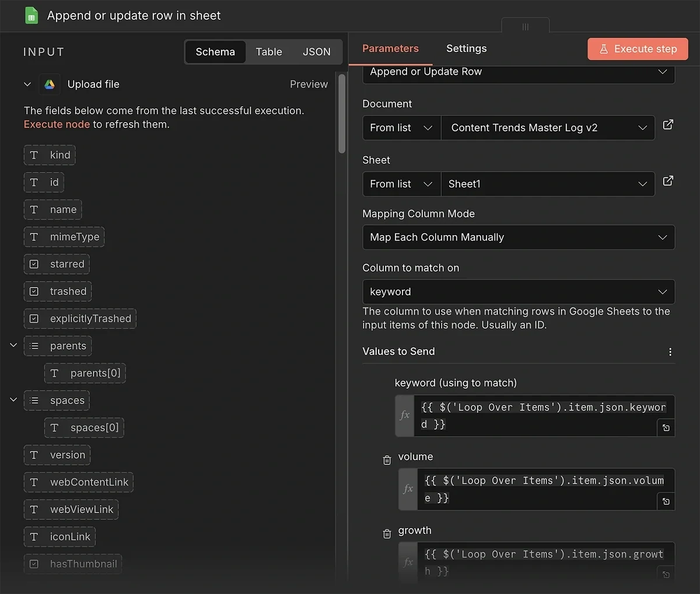Open expression editor for keyword field
Screen dimensions: 700x594
click(x=666, y=428)
